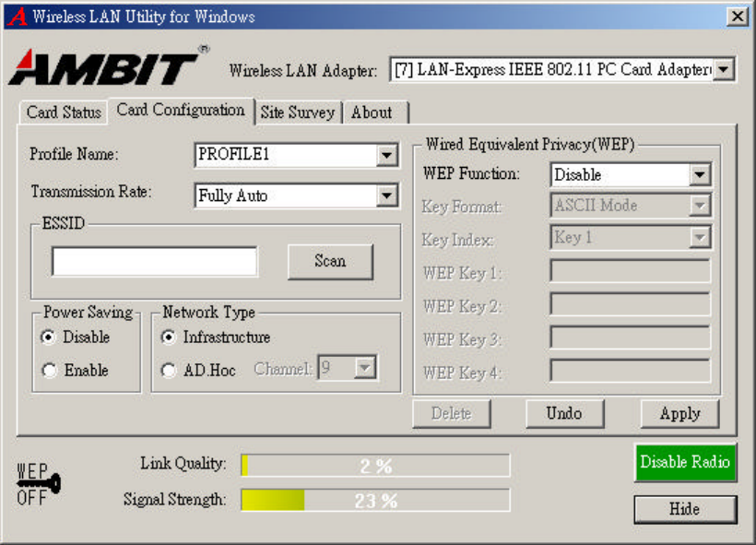
Task: Click the red A title bar icon
Action: 18,17
